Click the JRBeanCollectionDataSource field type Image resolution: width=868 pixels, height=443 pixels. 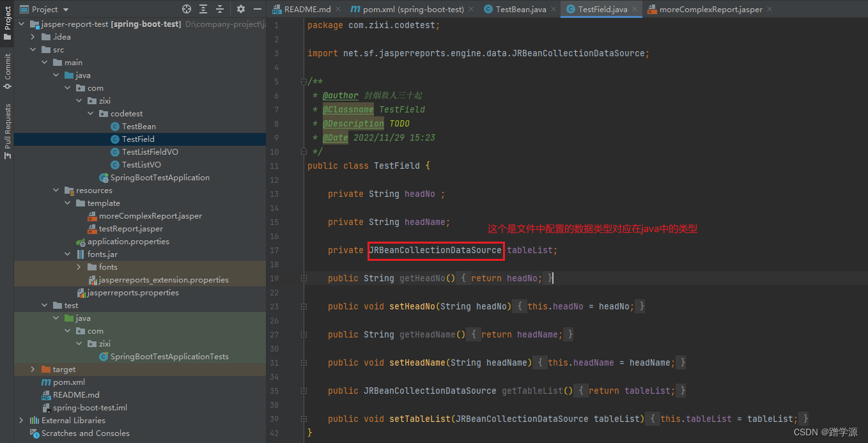(x=435, y=250)
